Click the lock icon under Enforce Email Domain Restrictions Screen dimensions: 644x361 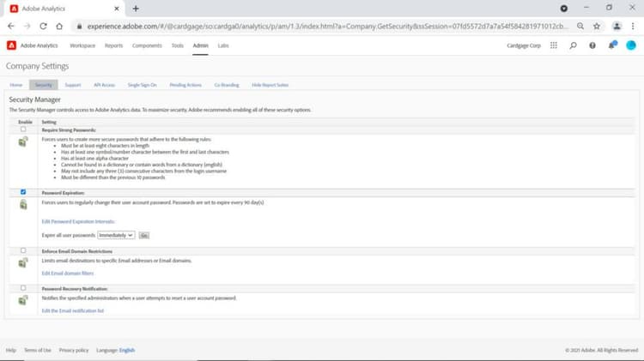23,262
